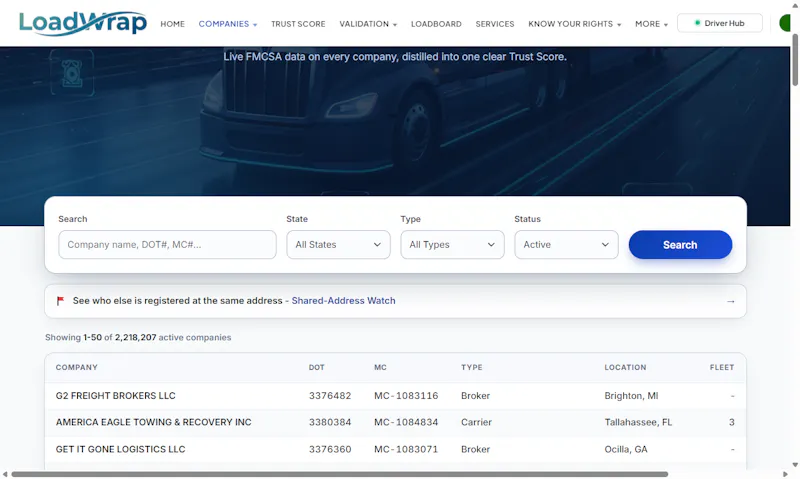
Task: Click the LoadWrap logo
Action: click(x=83, y=23)
